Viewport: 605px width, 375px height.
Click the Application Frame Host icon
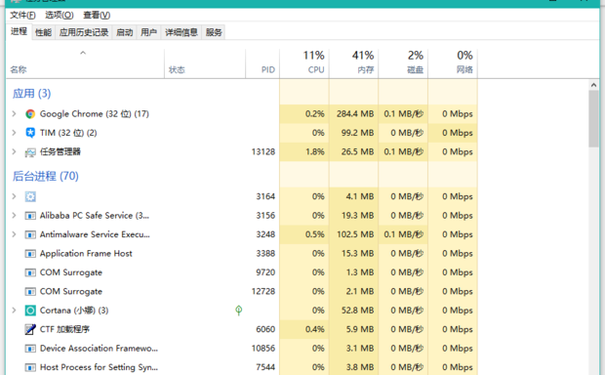pyautogui.click(x=30, y=253)
